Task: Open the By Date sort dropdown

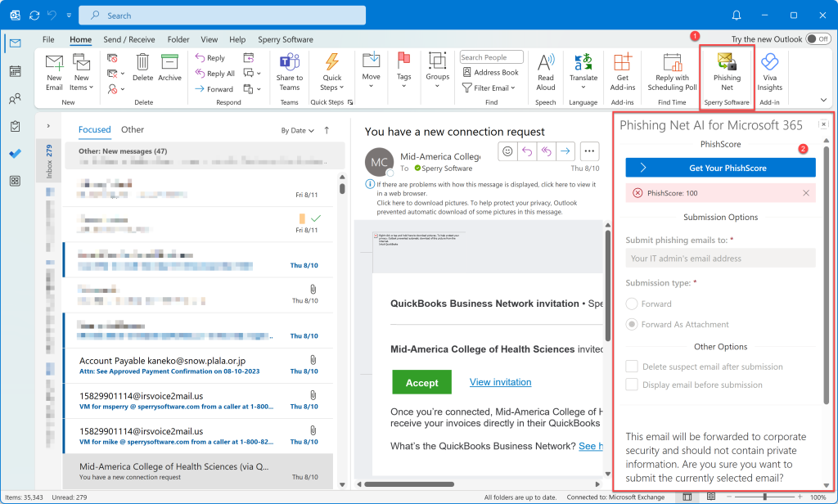Action: coord(297,130)
